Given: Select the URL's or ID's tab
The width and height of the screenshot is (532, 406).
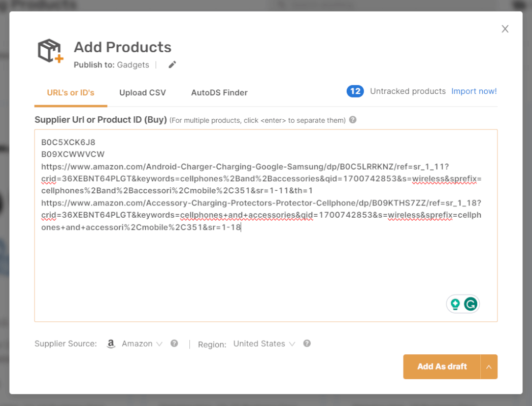Looking at the screenshot, I should pos(71,93).
